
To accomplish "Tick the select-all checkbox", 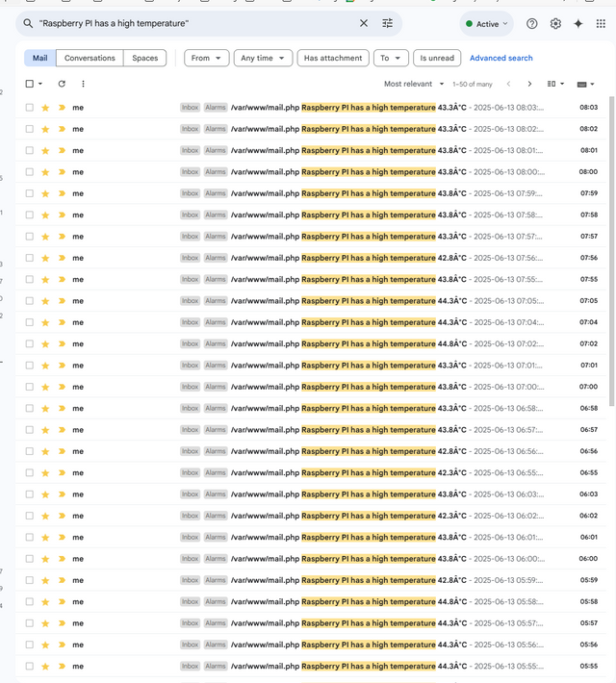I will pyautogui.click(x=29, y=84).
